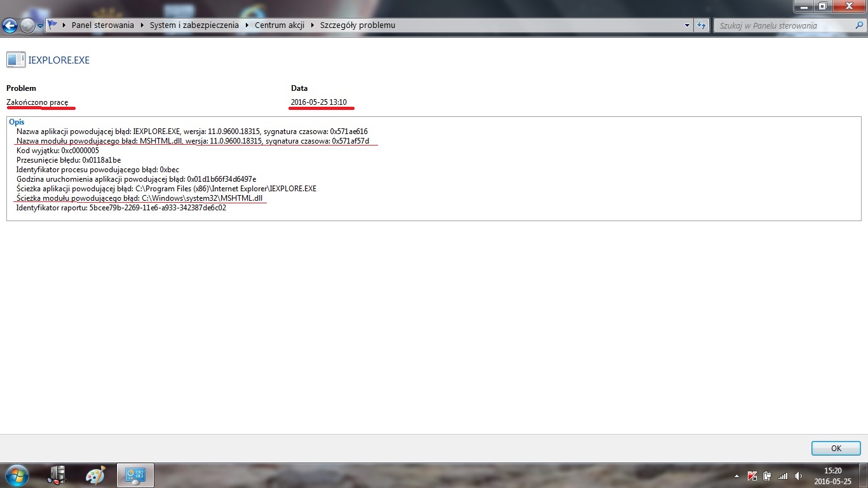The height and width of the screenshot is (488, 868).
Task: Open the recent pages dropdown arrow
Action: click(41, 26)
